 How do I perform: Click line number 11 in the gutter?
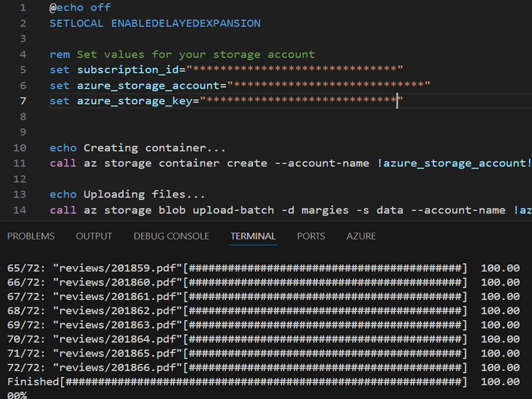pos(20,163)
